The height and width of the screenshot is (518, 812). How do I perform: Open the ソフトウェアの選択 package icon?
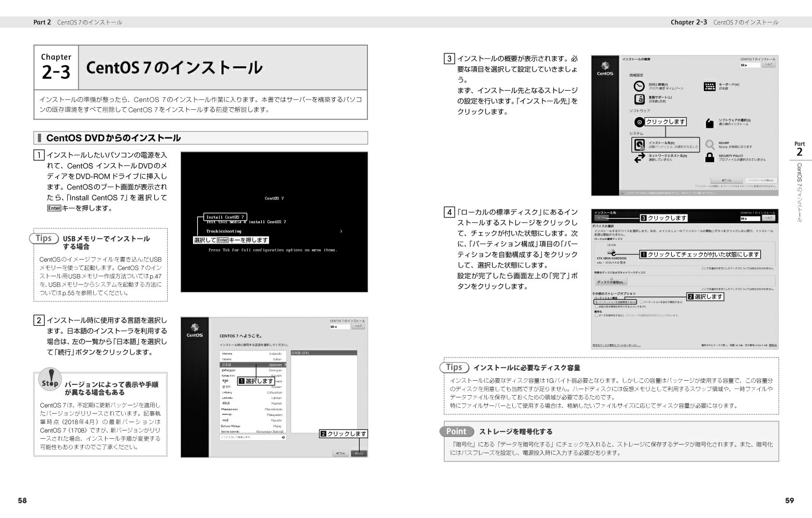pos(710,123)
